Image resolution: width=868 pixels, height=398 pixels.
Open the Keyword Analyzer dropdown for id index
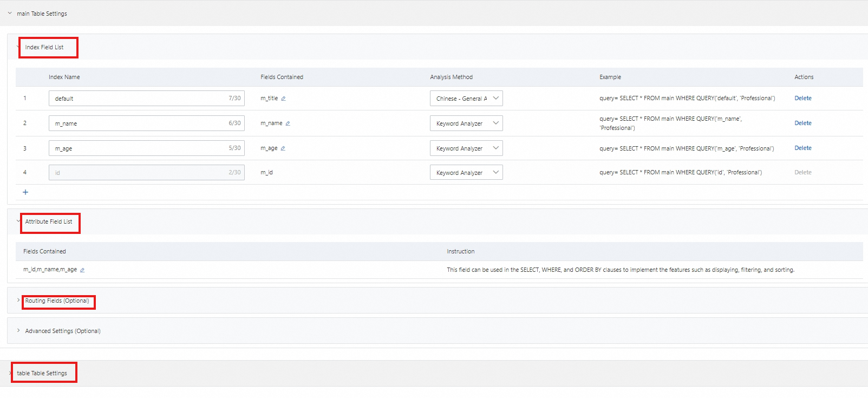coord(466,173)
